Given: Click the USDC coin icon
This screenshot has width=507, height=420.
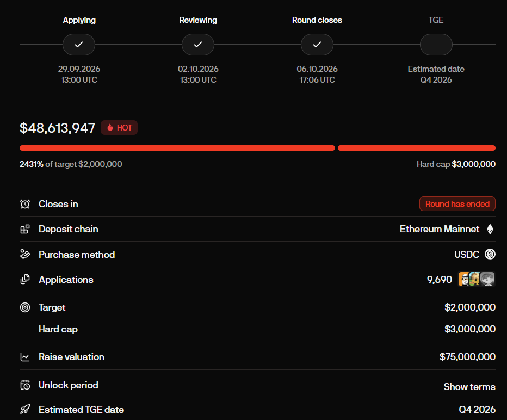Looking at the screenshot, I should point(490,254).
